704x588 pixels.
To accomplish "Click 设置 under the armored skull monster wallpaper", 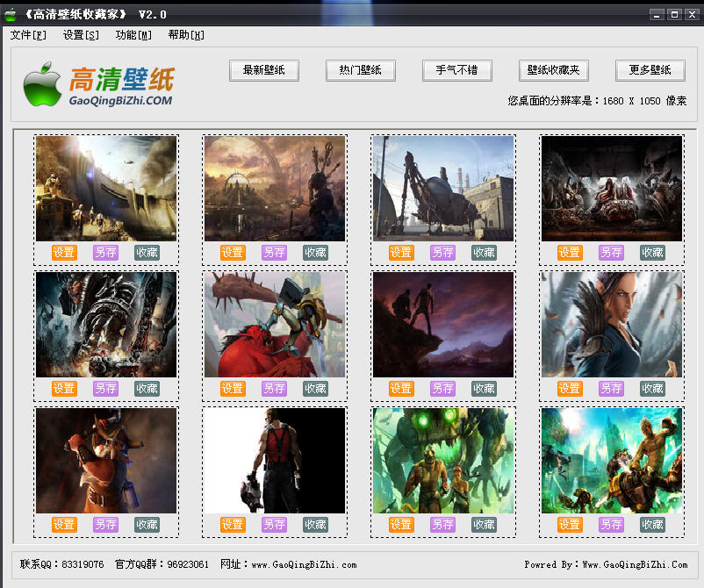I will click(64, 389).
